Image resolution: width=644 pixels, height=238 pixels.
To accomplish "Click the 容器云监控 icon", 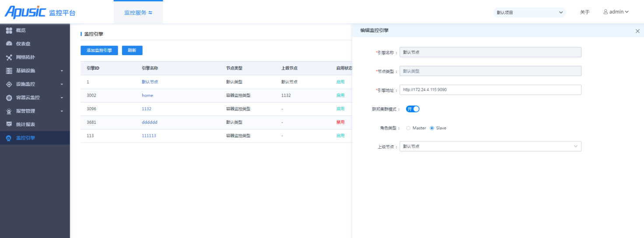I will (x=9, y=98).
